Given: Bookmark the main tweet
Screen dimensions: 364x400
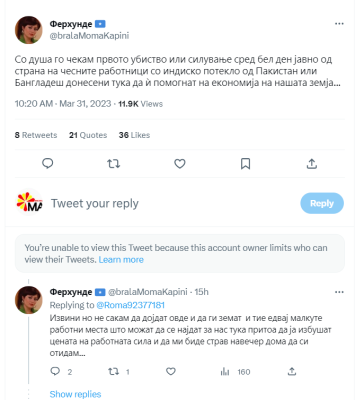Looking at the screenshot, I should [x=246, y=163].
